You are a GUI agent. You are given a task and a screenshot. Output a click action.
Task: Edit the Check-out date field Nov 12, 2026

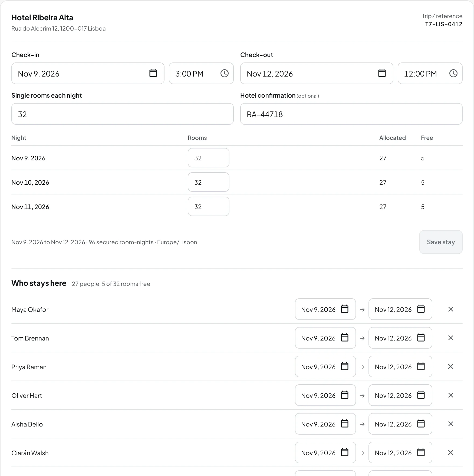pos(317,73)
